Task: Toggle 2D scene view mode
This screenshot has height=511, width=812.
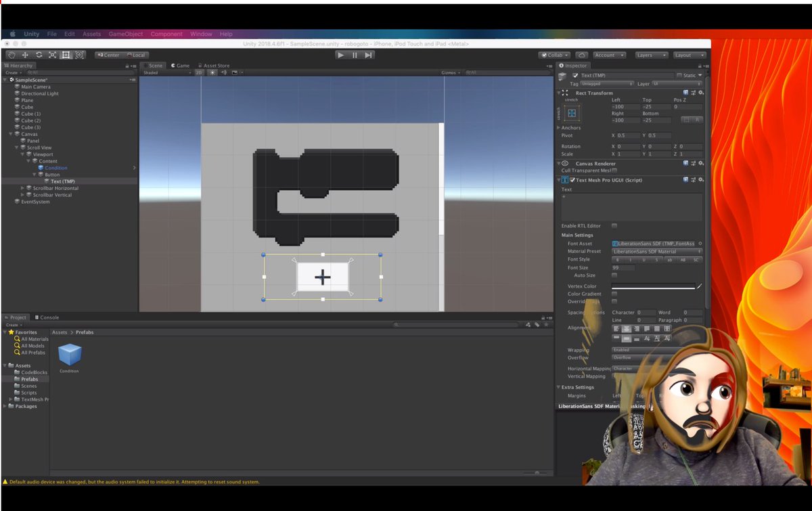Action: tap(199, 72)
